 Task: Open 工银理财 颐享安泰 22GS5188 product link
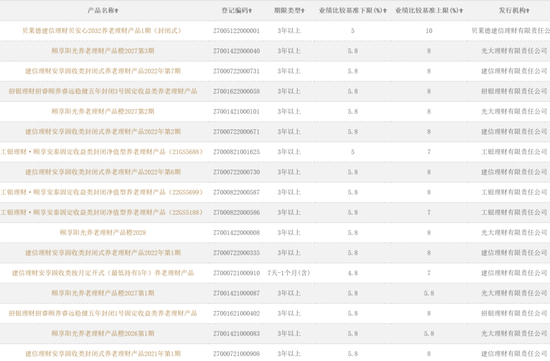coord(102,213)
